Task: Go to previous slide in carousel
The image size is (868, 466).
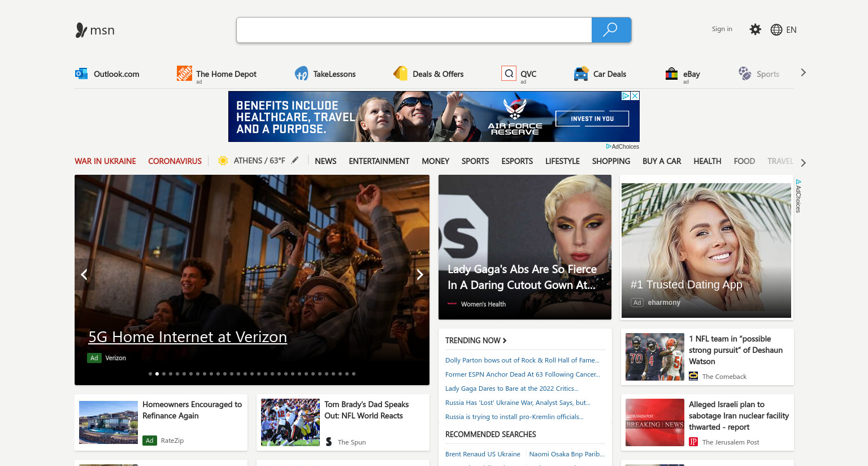Action: click(84, 274)
